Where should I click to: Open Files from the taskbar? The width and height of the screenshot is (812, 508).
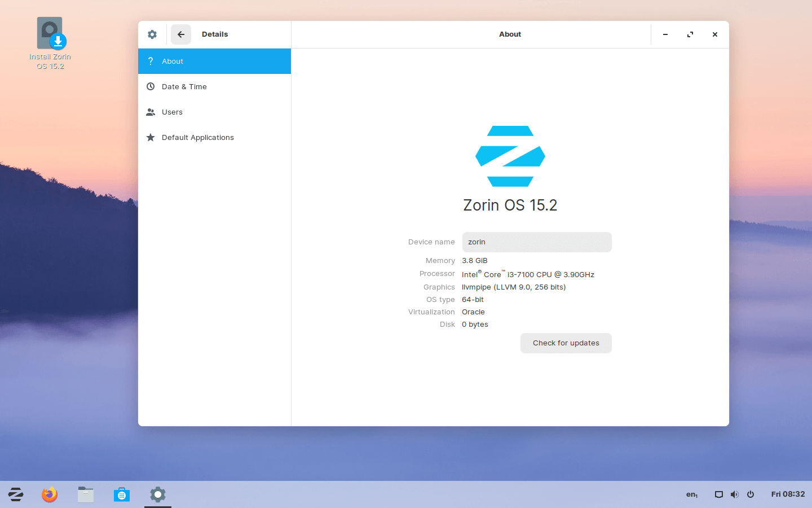pos(86,494)
